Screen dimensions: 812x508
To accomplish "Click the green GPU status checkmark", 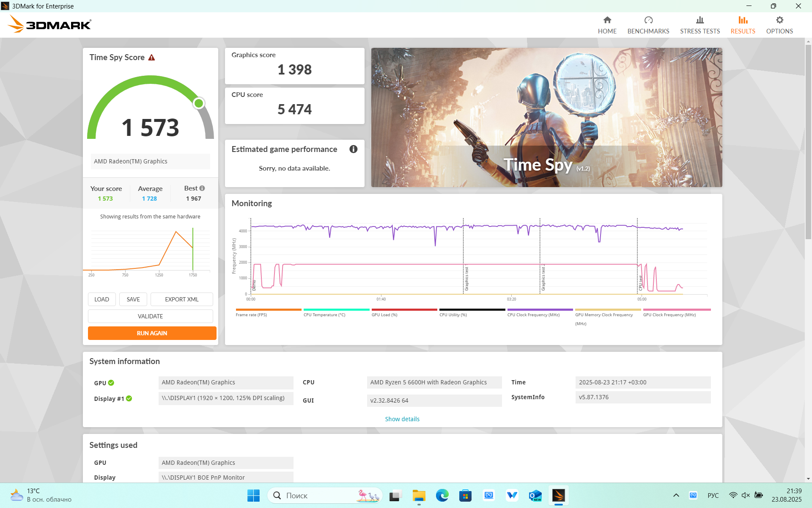I will (111, 383).
